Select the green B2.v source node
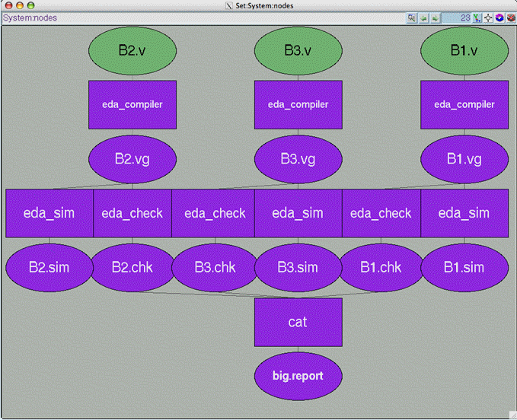This screenshot has height=420, width=517. (x=132, y=51)
